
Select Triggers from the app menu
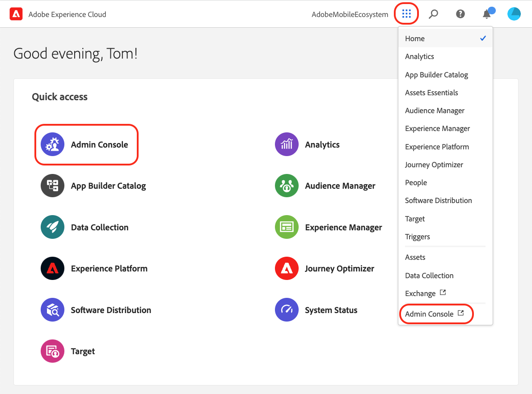[x=445, y=237]
